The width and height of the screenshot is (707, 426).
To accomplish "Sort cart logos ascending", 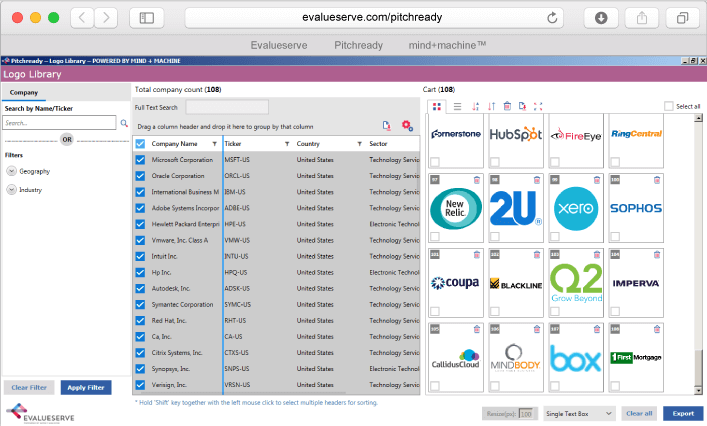I will 475,106.
